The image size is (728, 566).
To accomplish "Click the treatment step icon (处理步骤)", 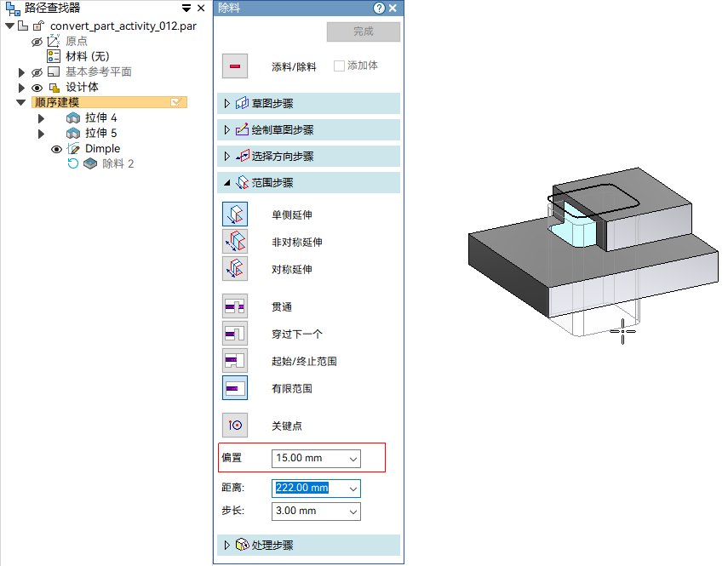I will coord(242,545).
